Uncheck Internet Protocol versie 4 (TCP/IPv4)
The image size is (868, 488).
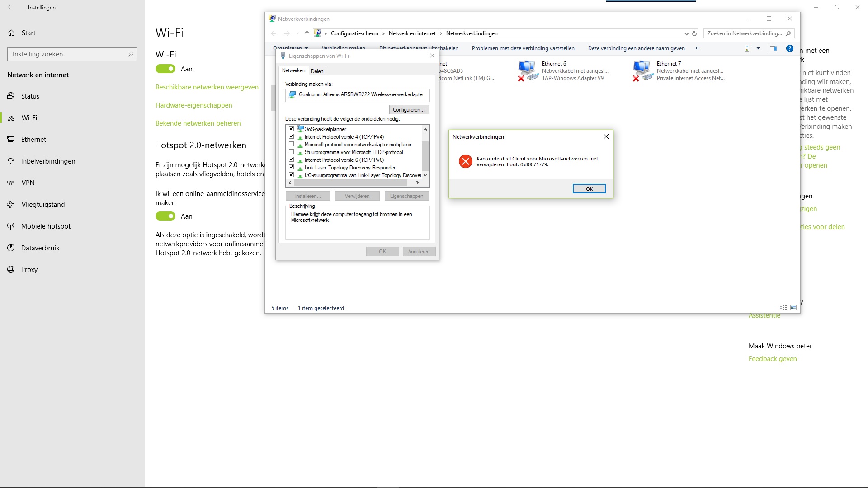292,136
